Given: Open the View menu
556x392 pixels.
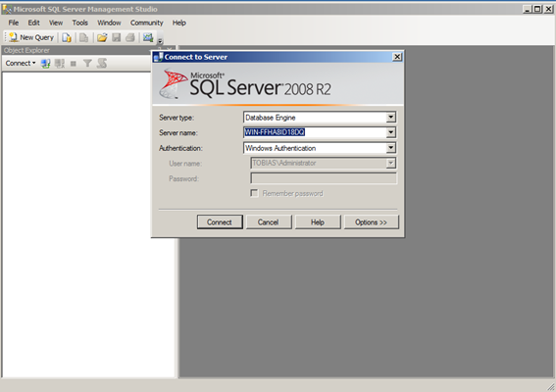Looking at the screenshot, I should [x=56, y=23].
